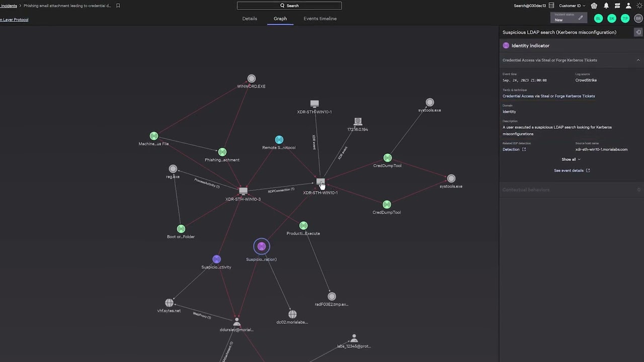Click the Producti...Execute indicator node

pyautogui.click(x=303, y=226)
